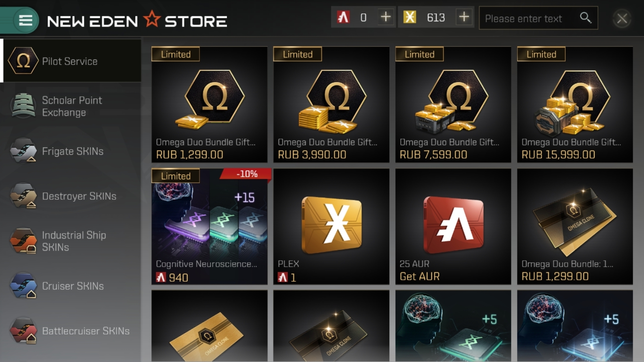
Task: Select Omega Duo Bundle Gift RUB 1,299.00
Action: pyautogui.click(x=209, y=105)
